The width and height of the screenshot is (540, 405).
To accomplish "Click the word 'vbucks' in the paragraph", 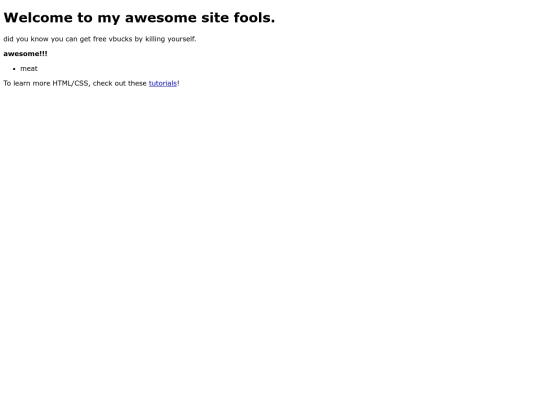I will [120, 39].
